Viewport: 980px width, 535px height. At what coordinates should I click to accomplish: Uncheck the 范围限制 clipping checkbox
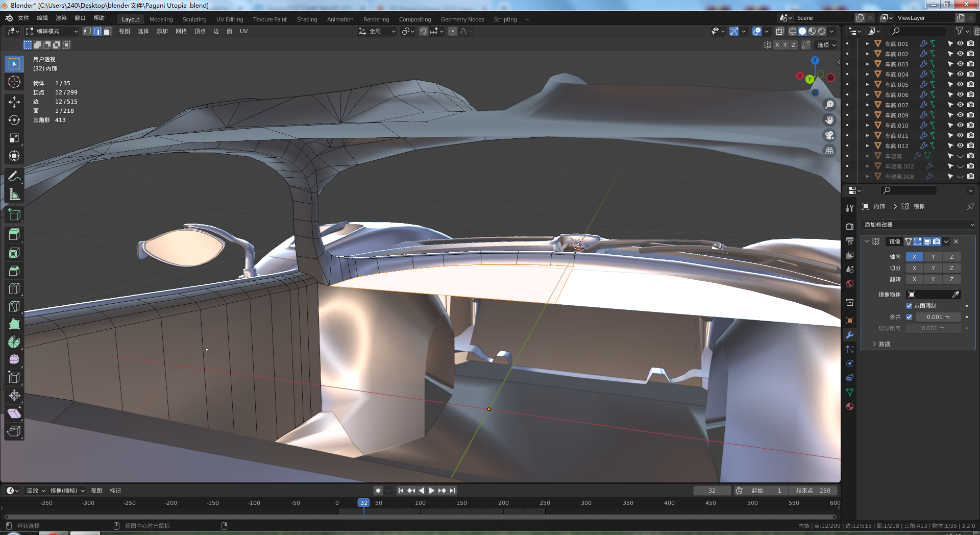[909, 306]
